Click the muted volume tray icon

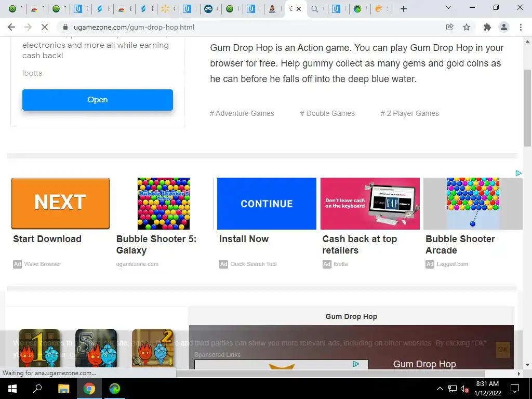pos(464,389)
